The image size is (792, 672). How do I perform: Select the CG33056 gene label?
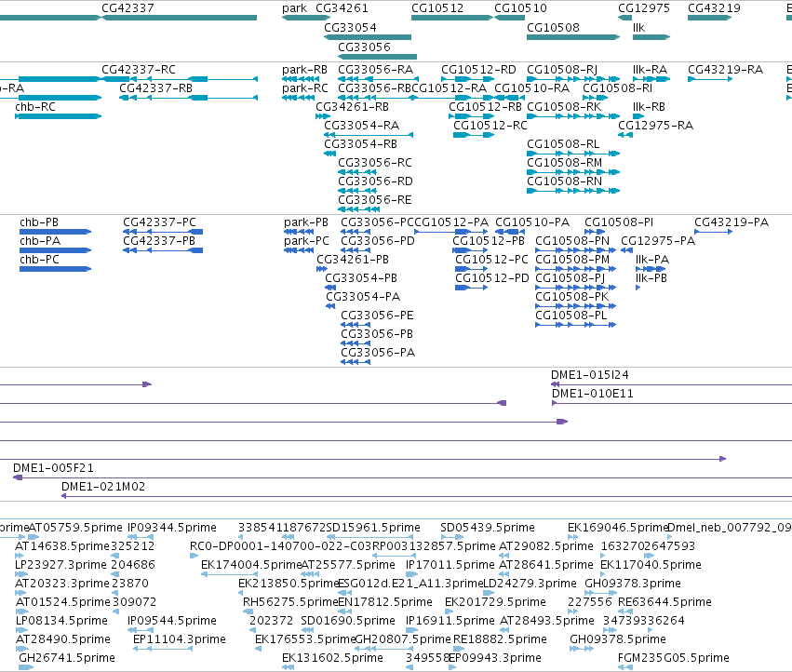coord(364,47)
